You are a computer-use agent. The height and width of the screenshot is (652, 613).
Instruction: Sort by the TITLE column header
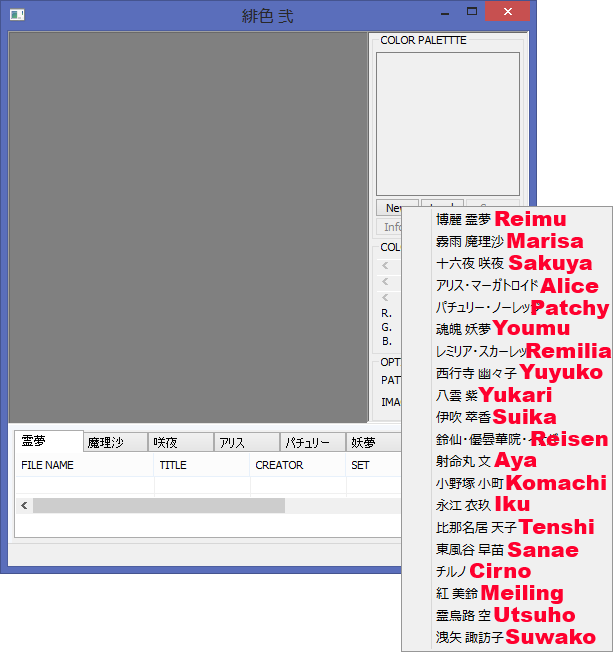tap(202, 465)
